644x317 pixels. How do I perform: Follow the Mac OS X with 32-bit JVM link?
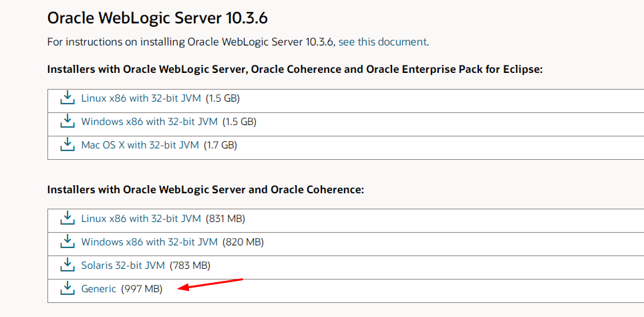[140, 144]
